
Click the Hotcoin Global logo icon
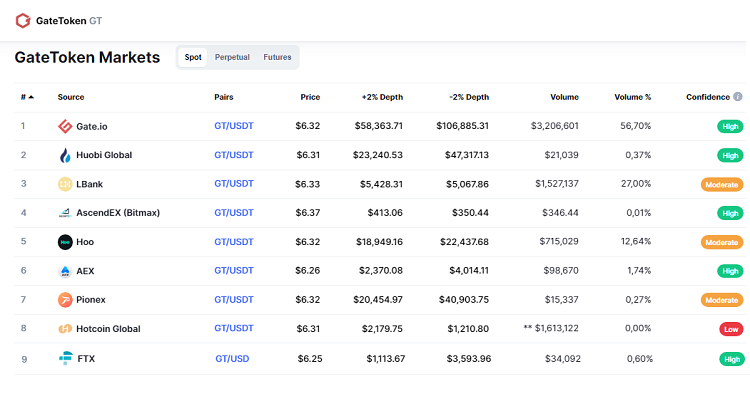[x=65, y=329]
